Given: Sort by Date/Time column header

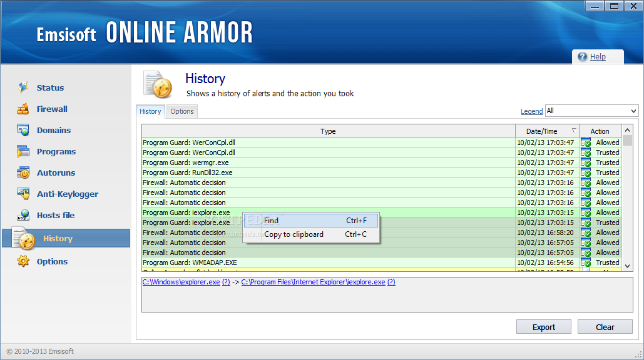Looking at the screenshot, I should 547,131.
